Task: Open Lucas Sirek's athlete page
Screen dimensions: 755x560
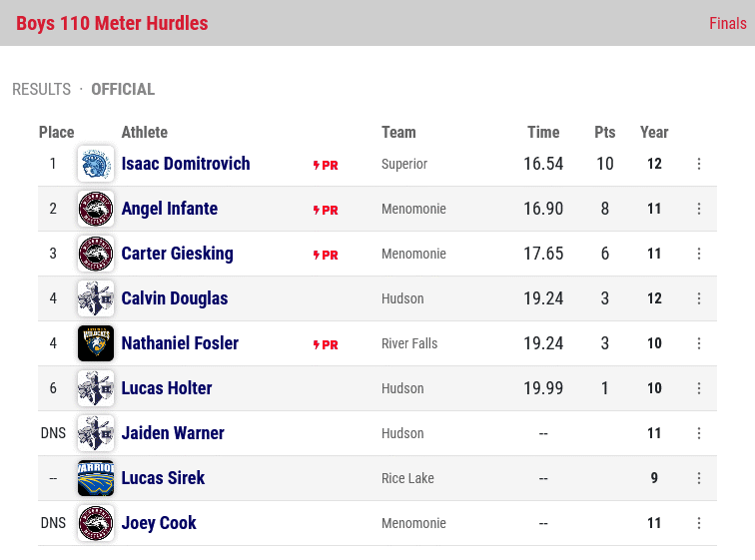Action: pos(163,478)
